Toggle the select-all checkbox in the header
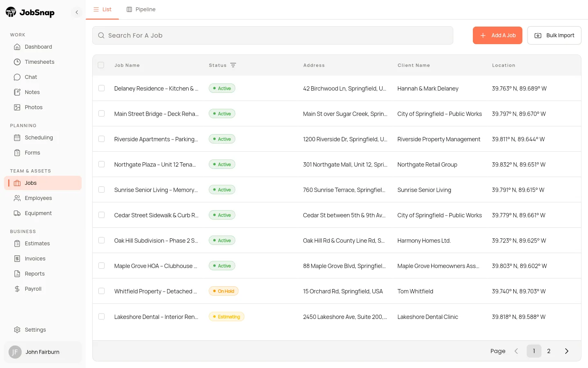 101,65
